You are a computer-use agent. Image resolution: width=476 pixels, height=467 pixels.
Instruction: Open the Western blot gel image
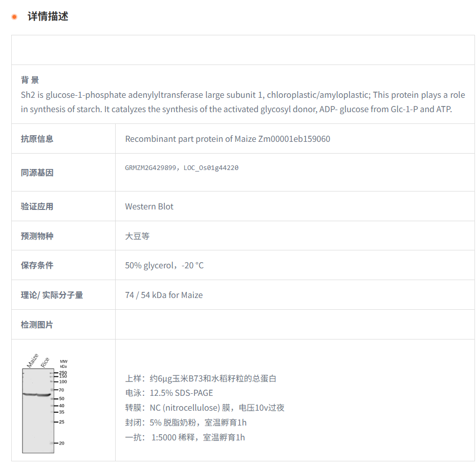tap(45, 404)
